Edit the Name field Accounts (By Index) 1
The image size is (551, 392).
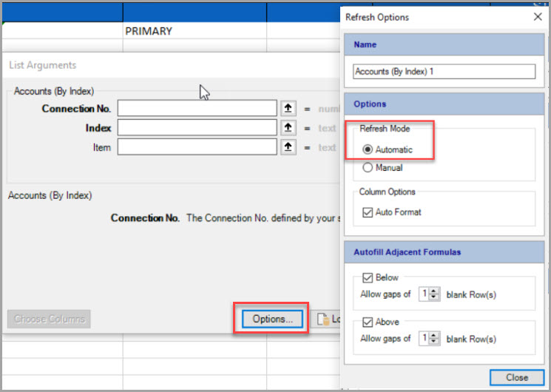[x=444, y=72]
